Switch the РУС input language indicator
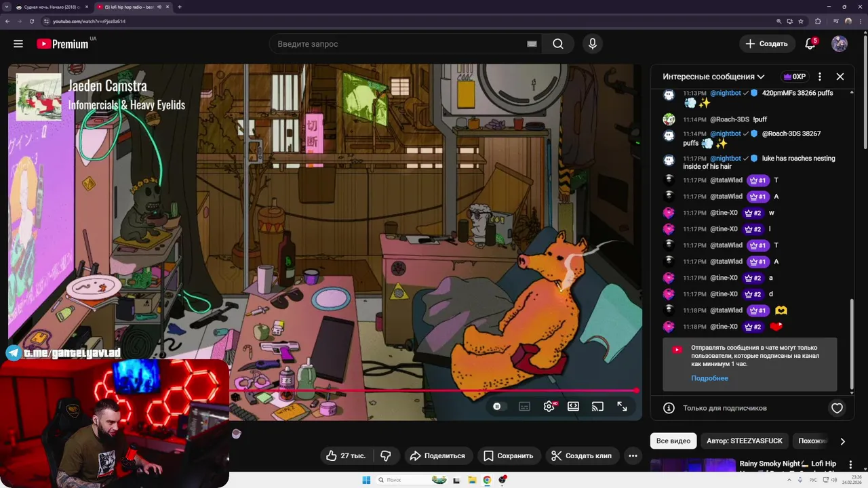The width and height of the screenshot is (868, 488). [813, 480]
